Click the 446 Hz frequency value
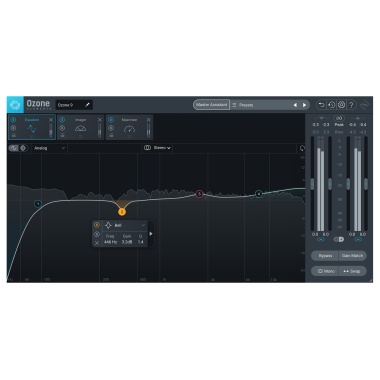The height and width of the screenshot is (380, 380). pyautogui.click(x=110, y=242)
